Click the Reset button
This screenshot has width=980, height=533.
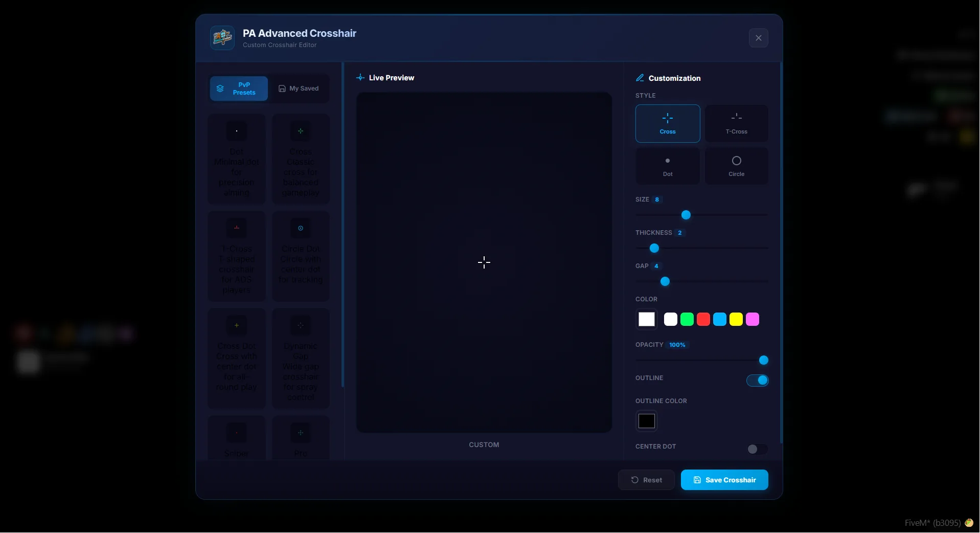coord(647,480)
